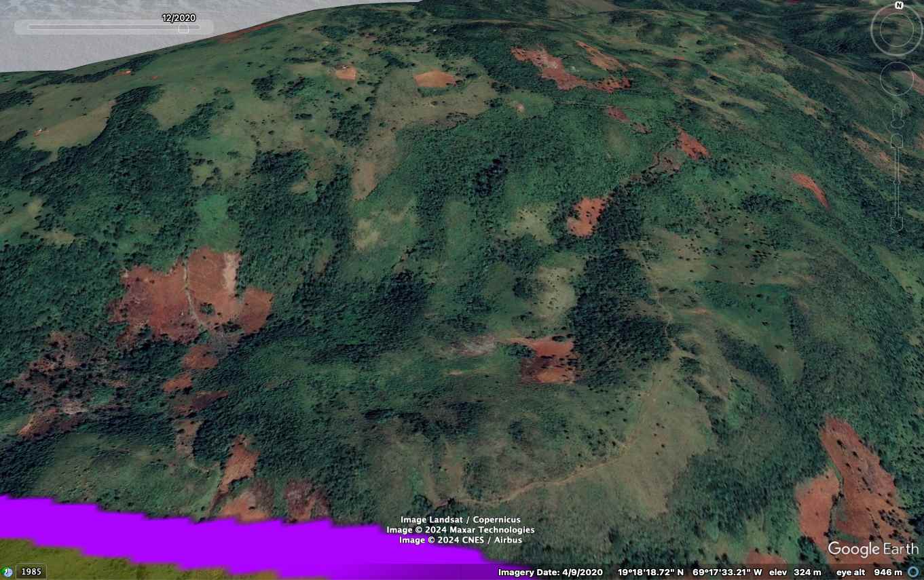Click the Google Earth logo
Image resolution: width=924 pixels, height=580 pixels.
coord(872,549)
